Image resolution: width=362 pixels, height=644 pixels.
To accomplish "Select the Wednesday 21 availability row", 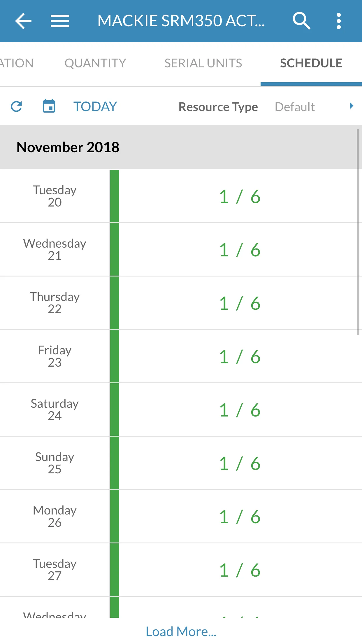I will coord(181,249).
